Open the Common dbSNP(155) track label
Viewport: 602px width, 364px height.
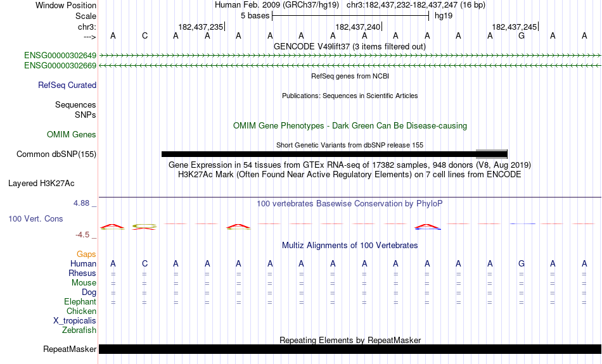coord(56,154)
